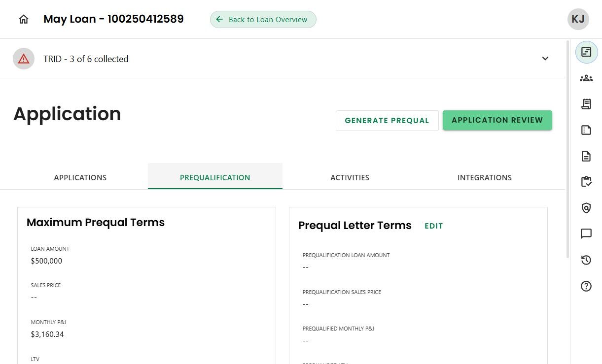Image resolution: width=602 pixels, height=364 pixels.
Task: Click the help question mark icon
Action: [x=586, y=286]
